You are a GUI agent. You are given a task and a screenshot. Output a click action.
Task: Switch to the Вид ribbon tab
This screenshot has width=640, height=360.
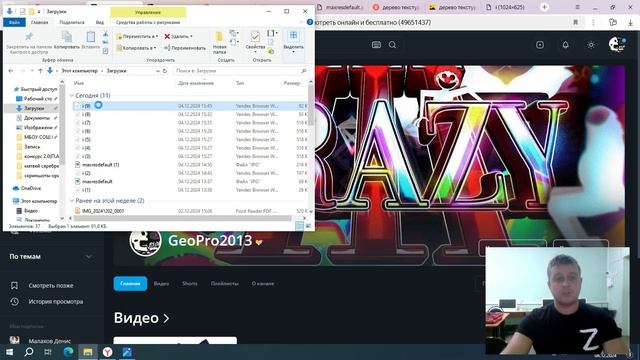[100, 22]
